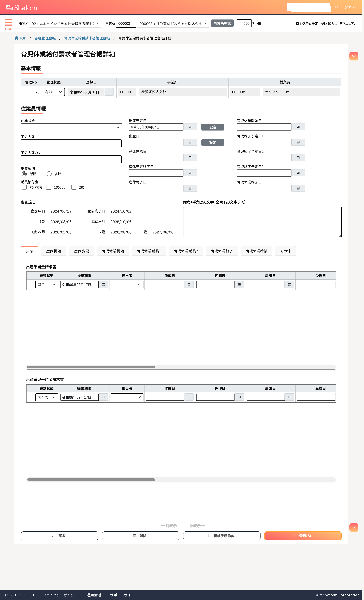Image resolution: width=364 pixels, height=600 pixels.
Task: Click 事業所検索 button
Action: click(222, 23)
